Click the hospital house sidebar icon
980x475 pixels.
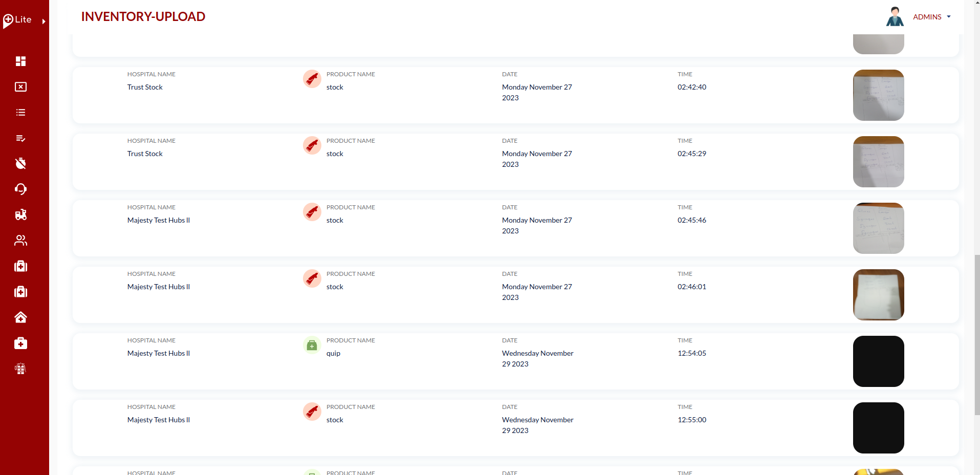20,317
